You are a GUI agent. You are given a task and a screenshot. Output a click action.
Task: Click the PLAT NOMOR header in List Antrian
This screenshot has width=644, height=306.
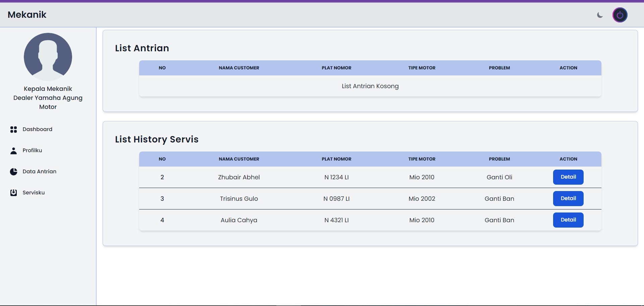(x=336, y=68)
